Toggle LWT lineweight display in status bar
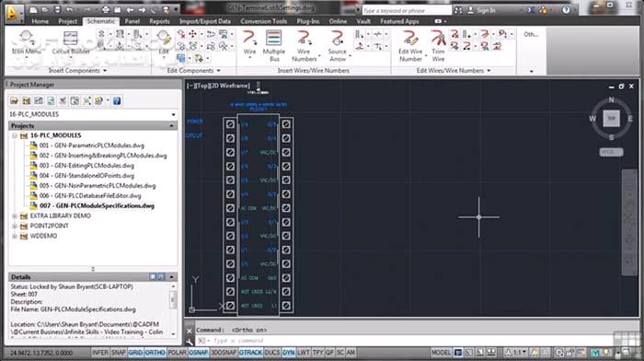644x361 pixels. pyautogui.click(x=304, y=353)
